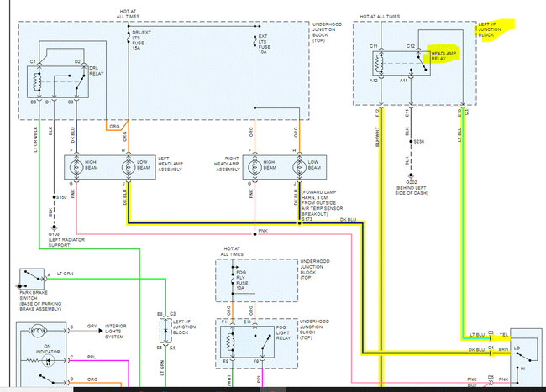Screen dimensions: 546x392
Task: Click the headlamp relay coil symbol
Action: coord(379,63)
